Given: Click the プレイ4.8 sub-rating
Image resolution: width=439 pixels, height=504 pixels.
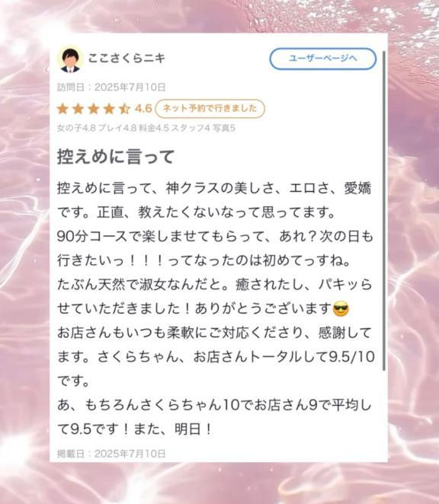Looking at the screenshot, I should pos(117,128).
